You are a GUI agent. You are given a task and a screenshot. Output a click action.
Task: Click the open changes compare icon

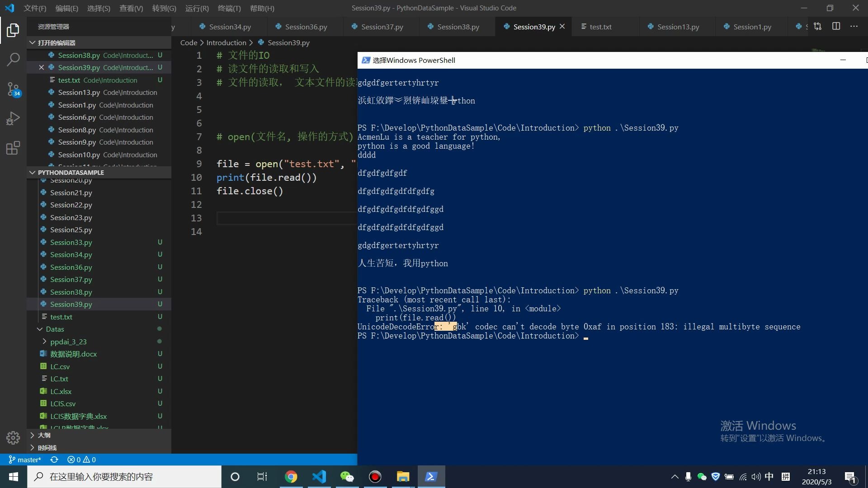(x=817, y=26)
